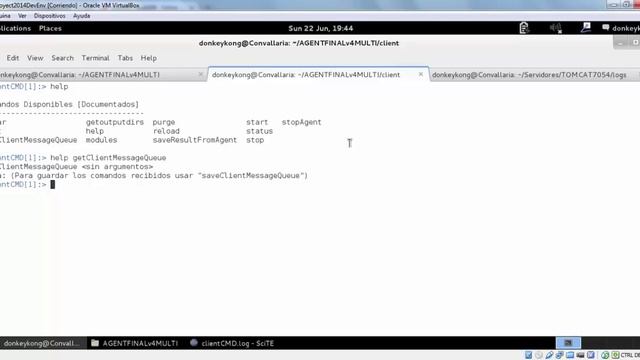The image size is (640, 360).
Task: Click the "purge" command text
Action: [164, 122]
